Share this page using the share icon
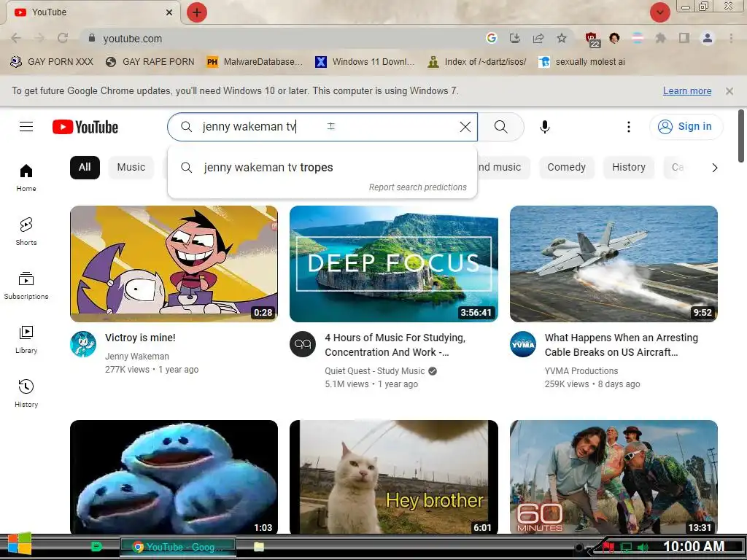Screen dimensions: 747x560 538,38
